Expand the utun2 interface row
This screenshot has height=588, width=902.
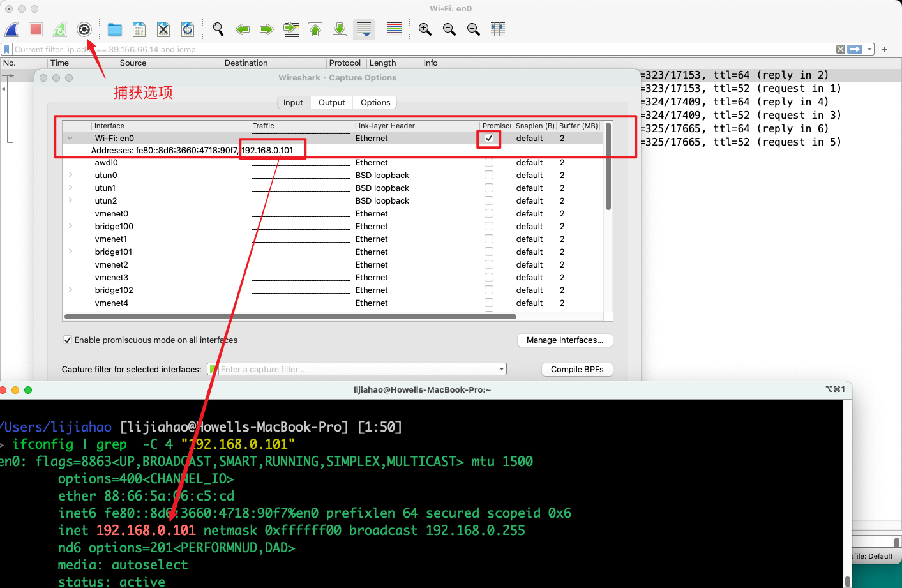(x=70, y=200)
